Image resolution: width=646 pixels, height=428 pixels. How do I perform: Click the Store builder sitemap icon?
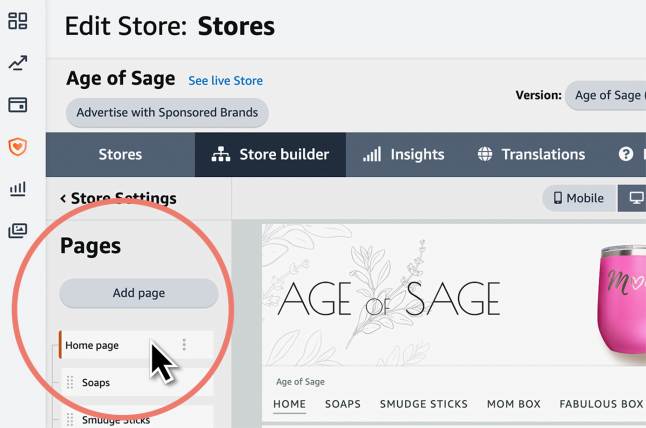(x=221, y=154)
